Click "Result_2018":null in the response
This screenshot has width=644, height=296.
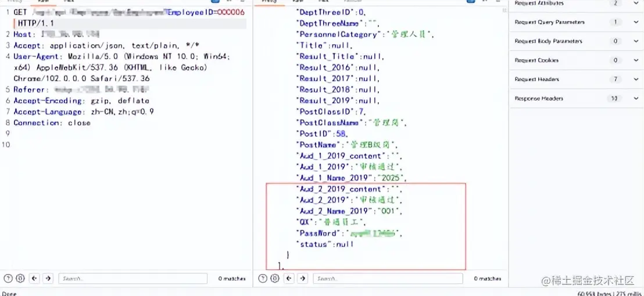tap(338, 90)
